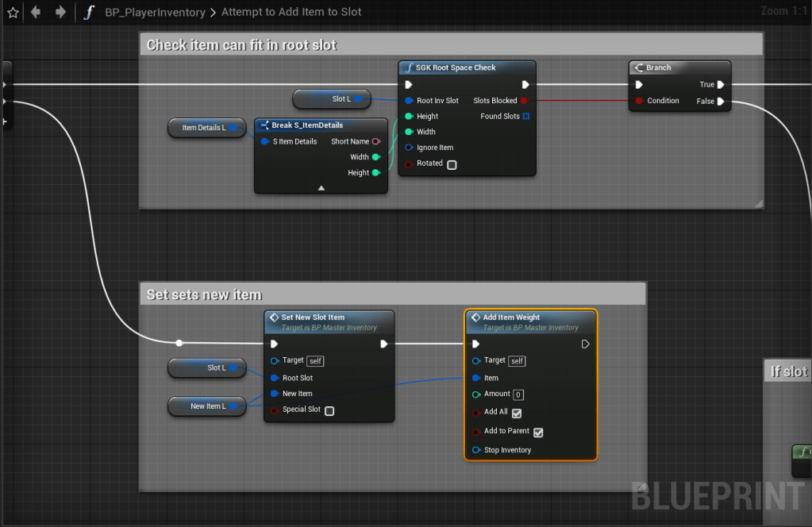Click Add Item Weight input exec pin

click(x=475, y=344)
